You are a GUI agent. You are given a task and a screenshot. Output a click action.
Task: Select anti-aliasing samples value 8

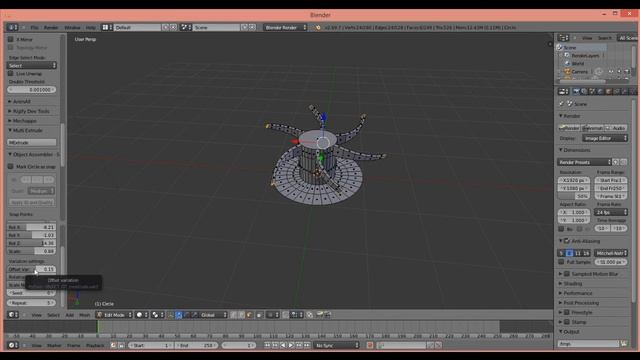click(x=569, y=253)
